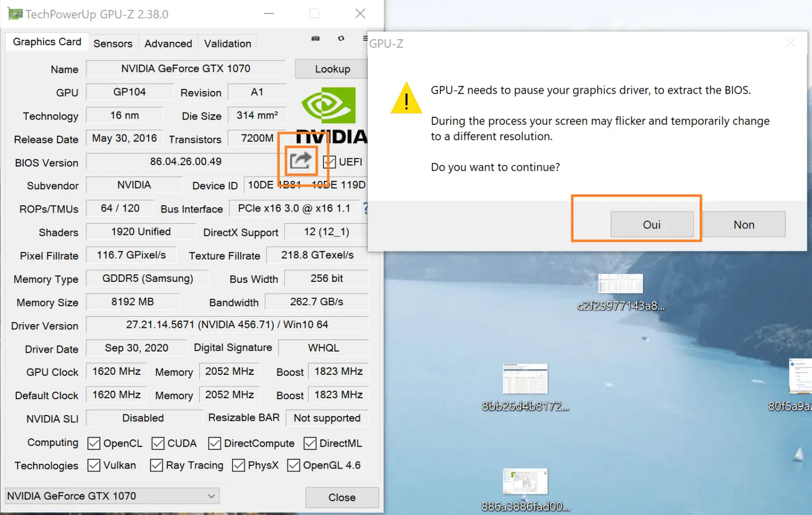812x515 pixels.
Task: Toggle the UEFI checkbox
Action: [x=329, y=162]
